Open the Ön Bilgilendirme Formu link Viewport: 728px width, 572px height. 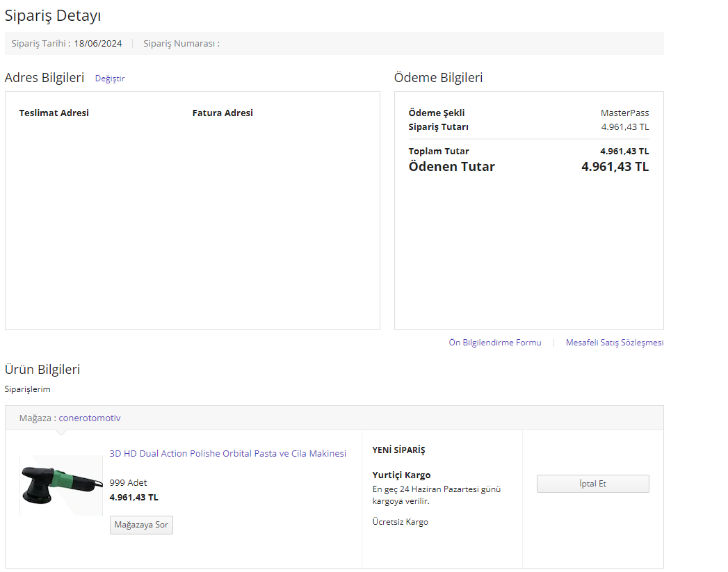click(495, 343)
